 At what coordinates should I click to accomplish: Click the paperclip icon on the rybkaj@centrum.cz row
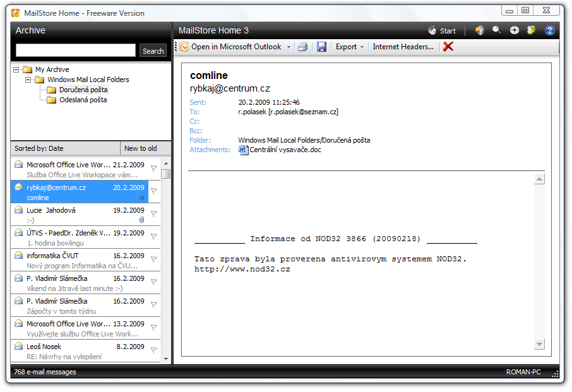click(141, 198)
